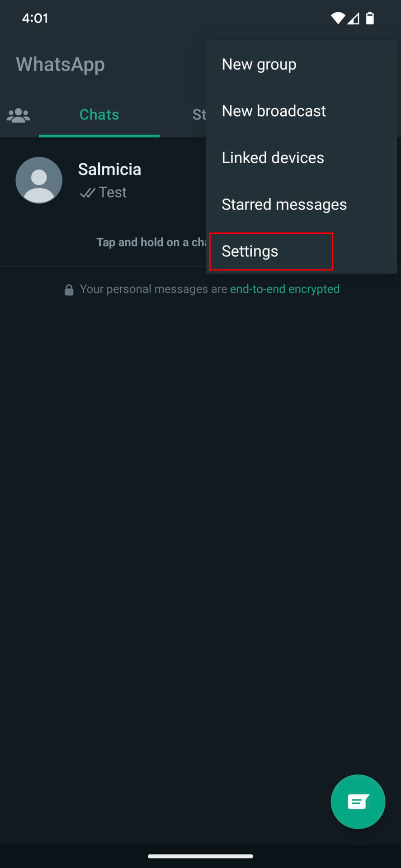This screenshot has width=401, height=868.
Task: Tap Salmicia's profile picture avatar
Action: [x=39, y=180]
